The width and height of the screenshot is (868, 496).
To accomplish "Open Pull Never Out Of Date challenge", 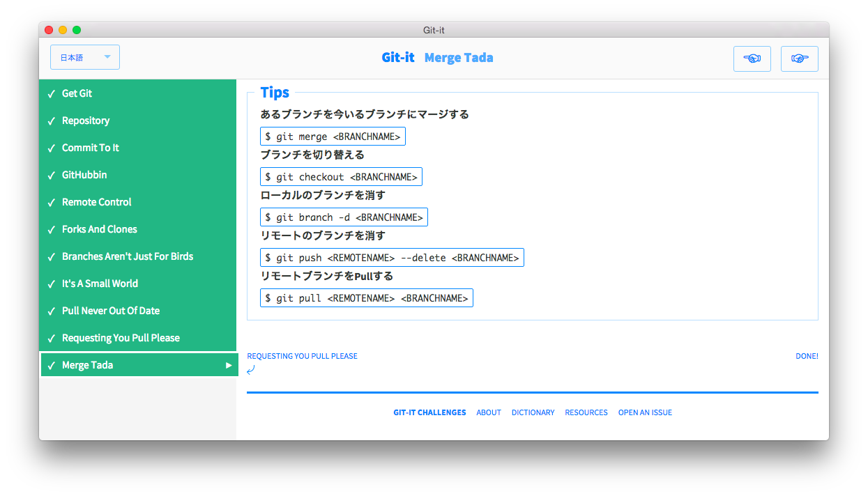I will 139,311.
